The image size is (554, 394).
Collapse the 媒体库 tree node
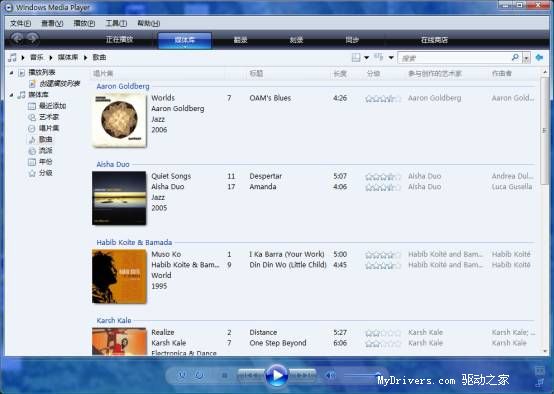11,95
